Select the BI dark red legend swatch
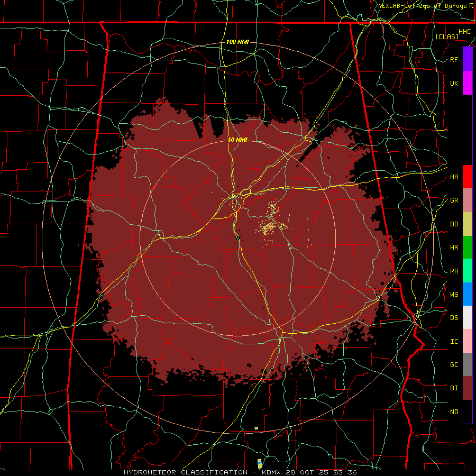Image resolution: width=476 pixels, height=476 pixels. pos(467,388)
